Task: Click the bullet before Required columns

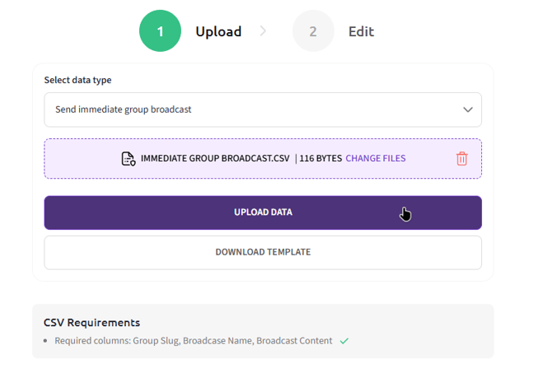Action: click(47, 341)
